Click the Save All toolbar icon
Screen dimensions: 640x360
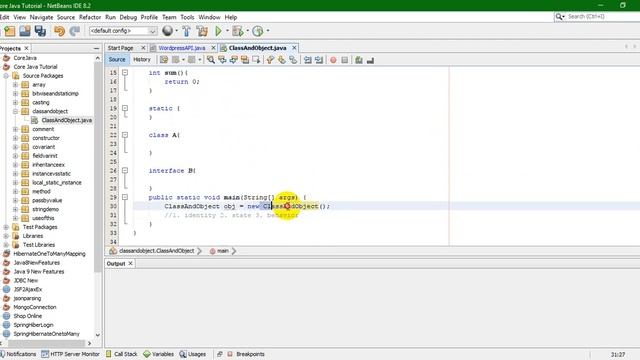coord(40,31)
